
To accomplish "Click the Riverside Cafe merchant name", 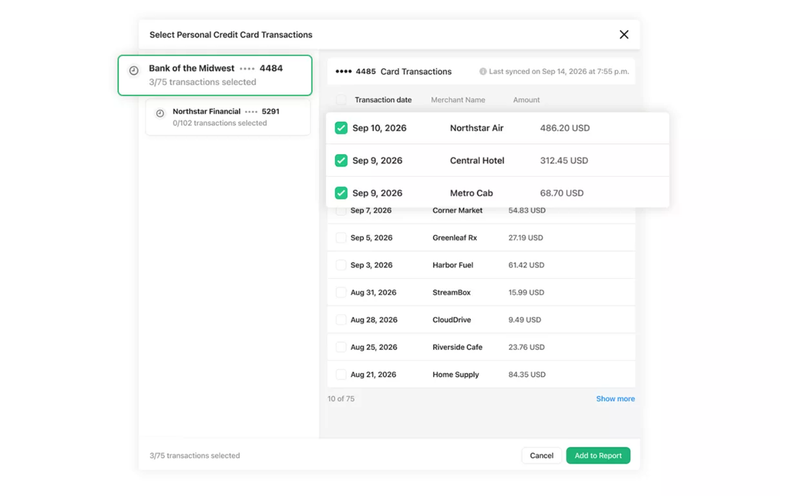I will click(x=457, y=347).
